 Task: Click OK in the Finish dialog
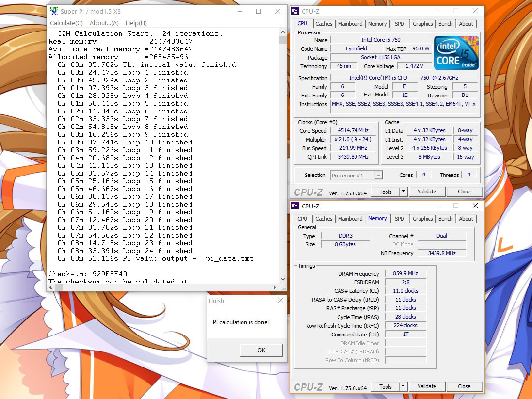click(x=261, y=350)
